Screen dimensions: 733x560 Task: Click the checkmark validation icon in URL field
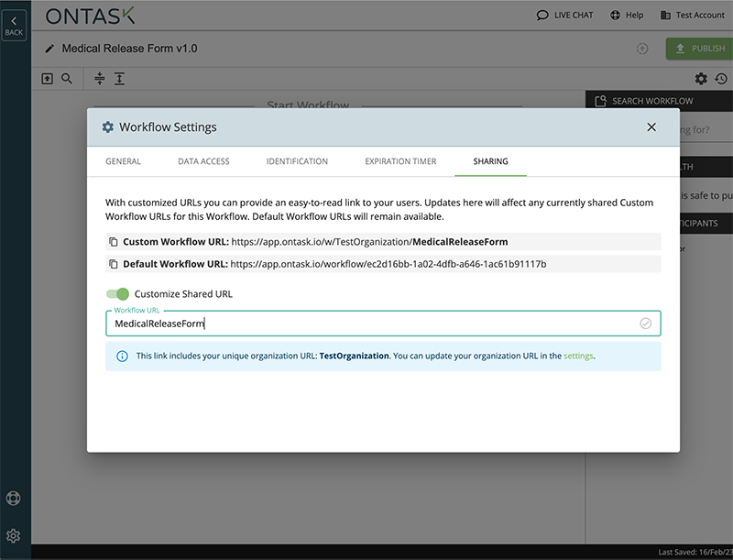646,324
